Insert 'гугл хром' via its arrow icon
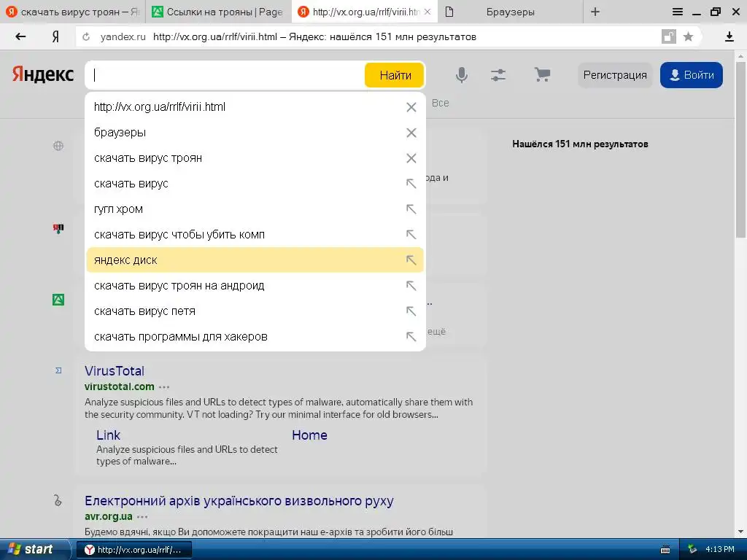This screenshot has height=560, width=747. 411,209
